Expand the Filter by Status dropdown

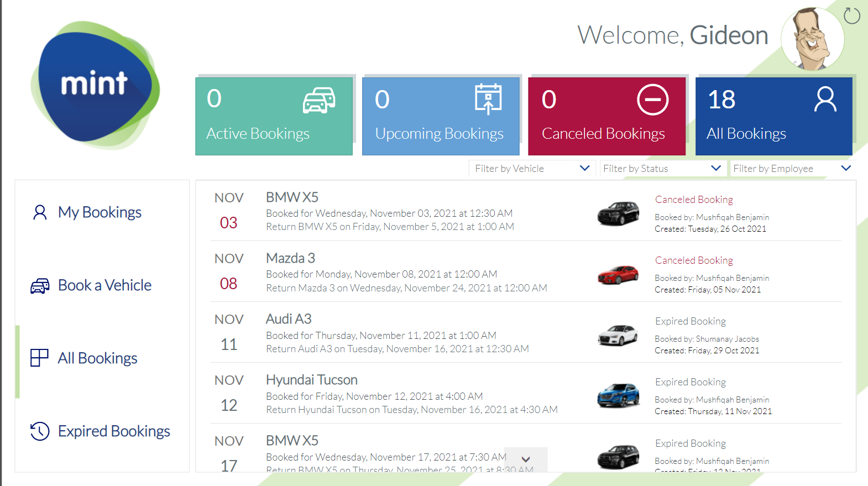[663, 169]
